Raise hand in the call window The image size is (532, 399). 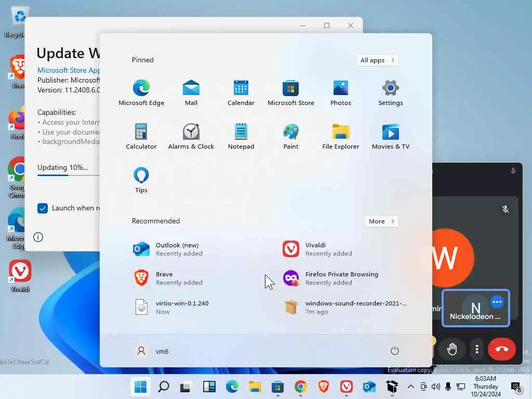pos(452,349)
